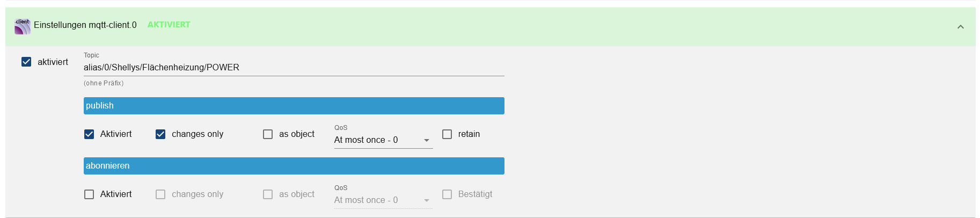Click the Bestätigt checkbox
980x218 pixels.
[x=447, y=194]
